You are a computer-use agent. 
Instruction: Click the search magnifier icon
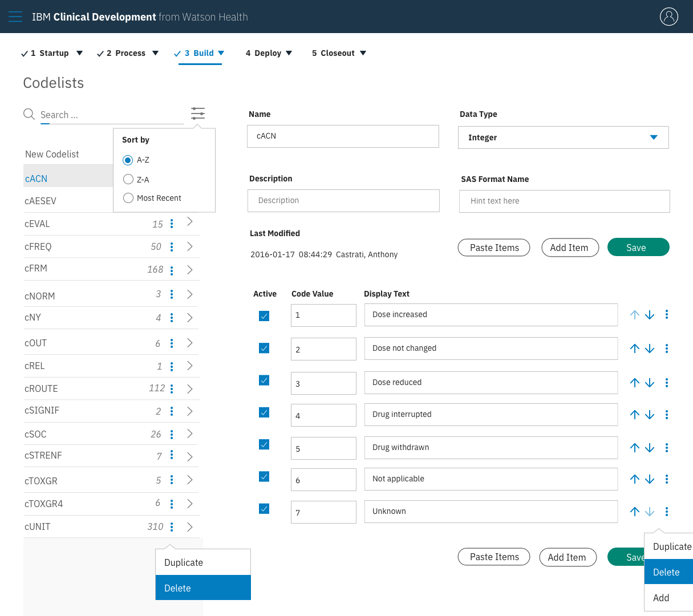(x=29, y=114)
